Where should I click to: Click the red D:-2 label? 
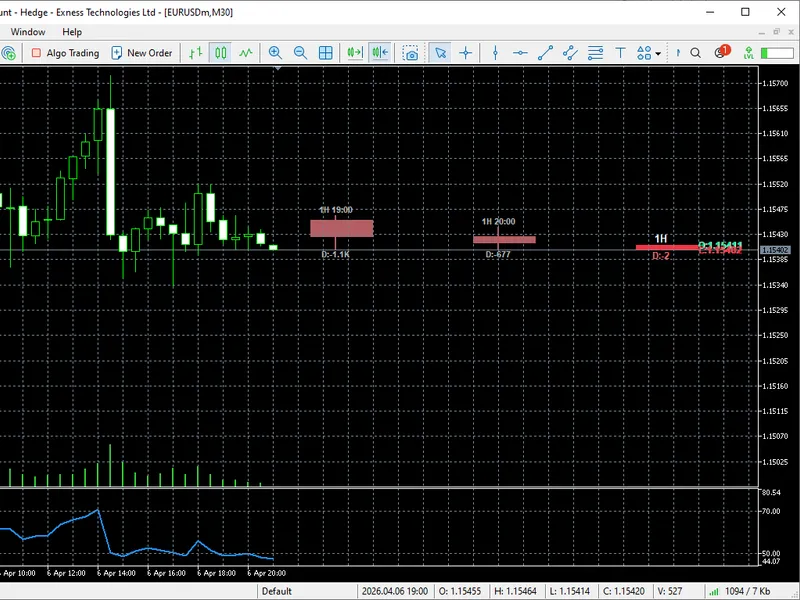(661, 256)
